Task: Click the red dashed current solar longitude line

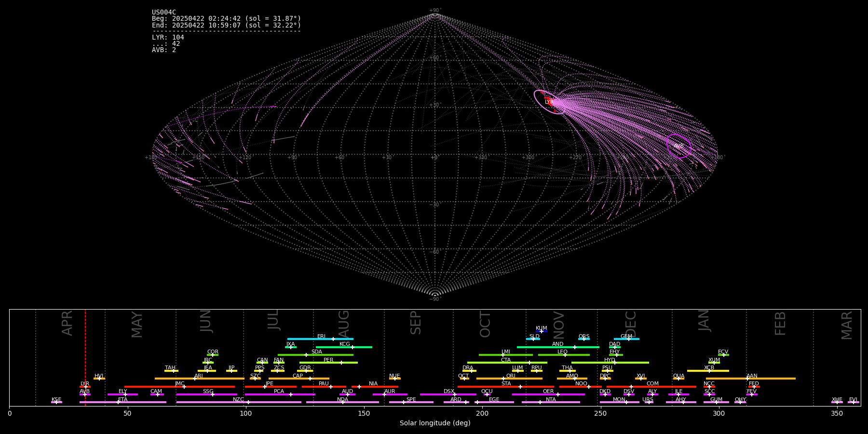Action: click(85, 357)
